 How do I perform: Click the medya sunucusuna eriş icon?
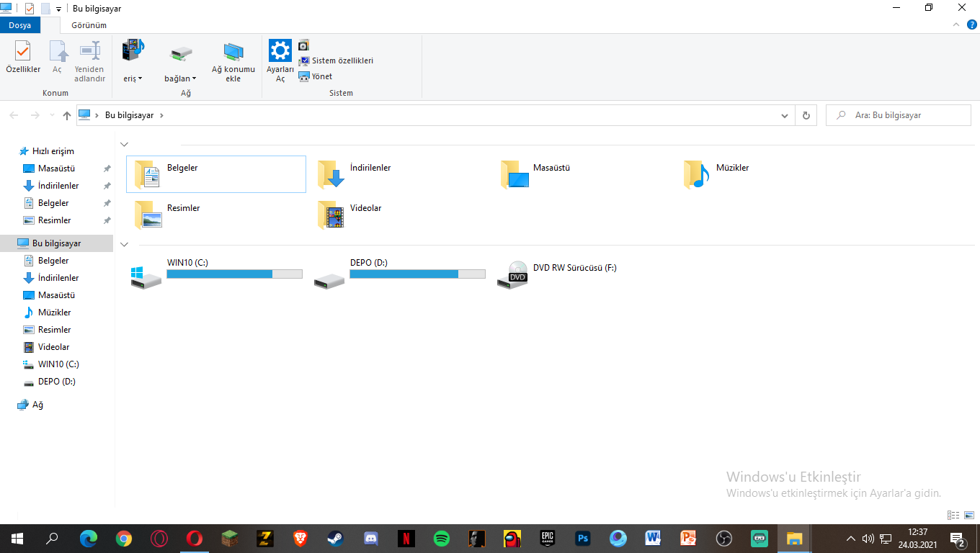point(133,51)
